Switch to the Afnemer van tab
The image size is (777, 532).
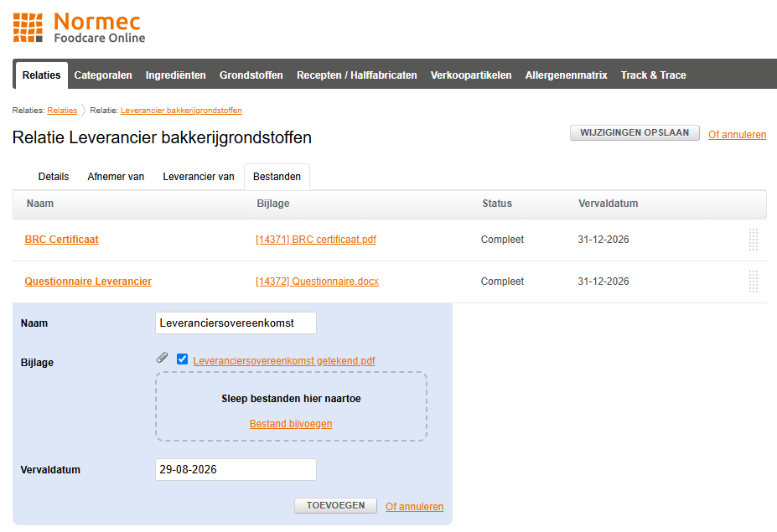pyautogui.click(x=116, y=177)
